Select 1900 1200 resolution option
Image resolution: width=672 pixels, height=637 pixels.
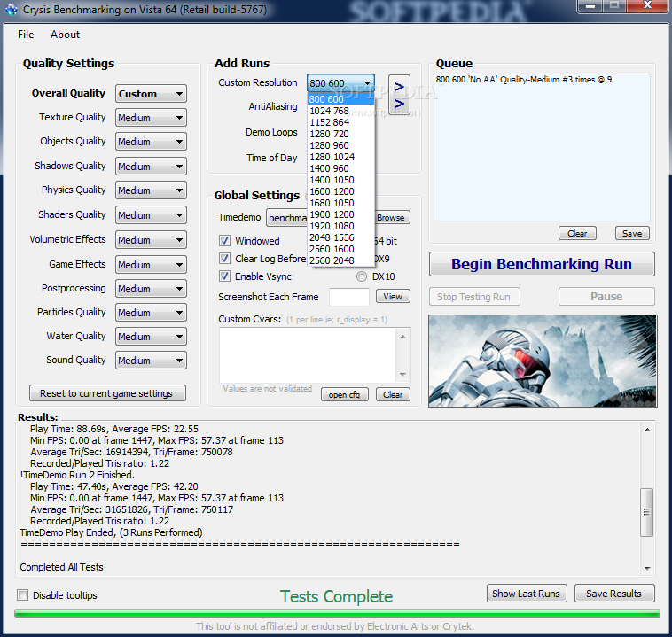point(340,214)
